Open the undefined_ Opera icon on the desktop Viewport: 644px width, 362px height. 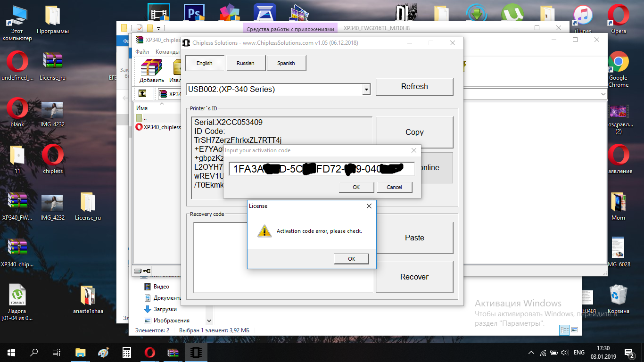[17, 66]
